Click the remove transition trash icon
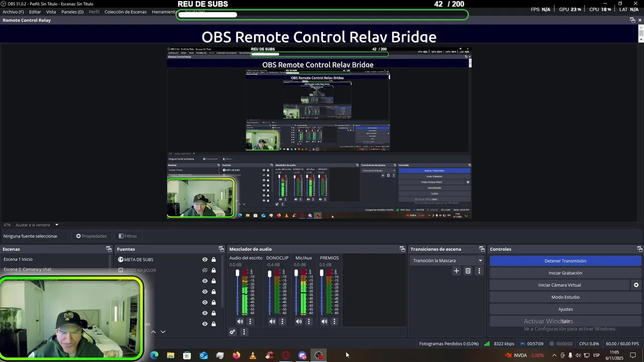 point(468,271)
